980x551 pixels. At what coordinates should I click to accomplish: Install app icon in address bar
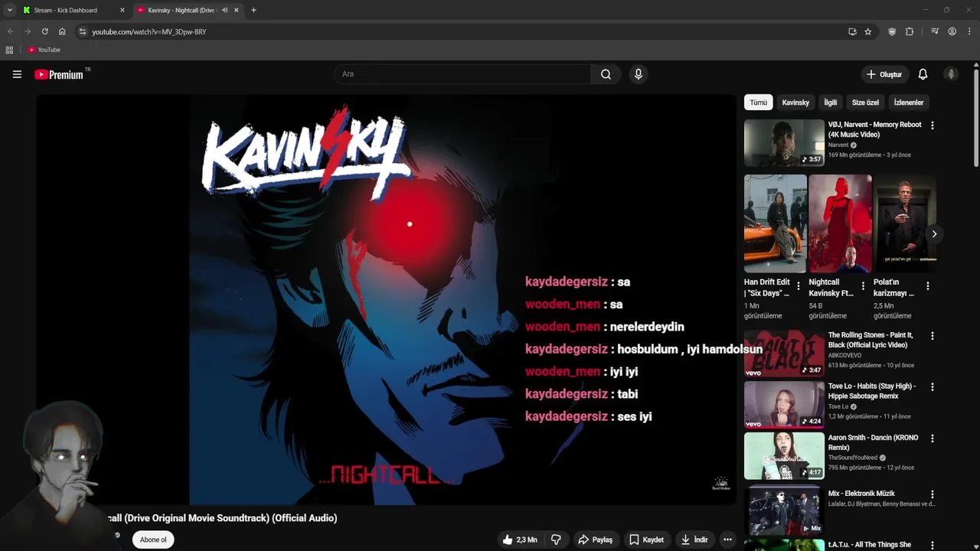(852, 31)
